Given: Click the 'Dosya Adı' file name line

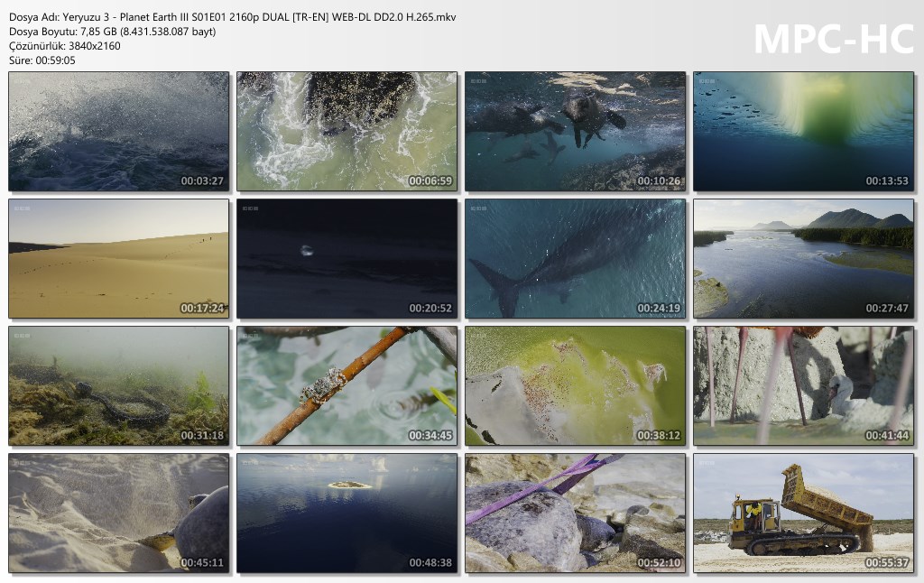Looking at the screenshot, I should coord(233,17).
